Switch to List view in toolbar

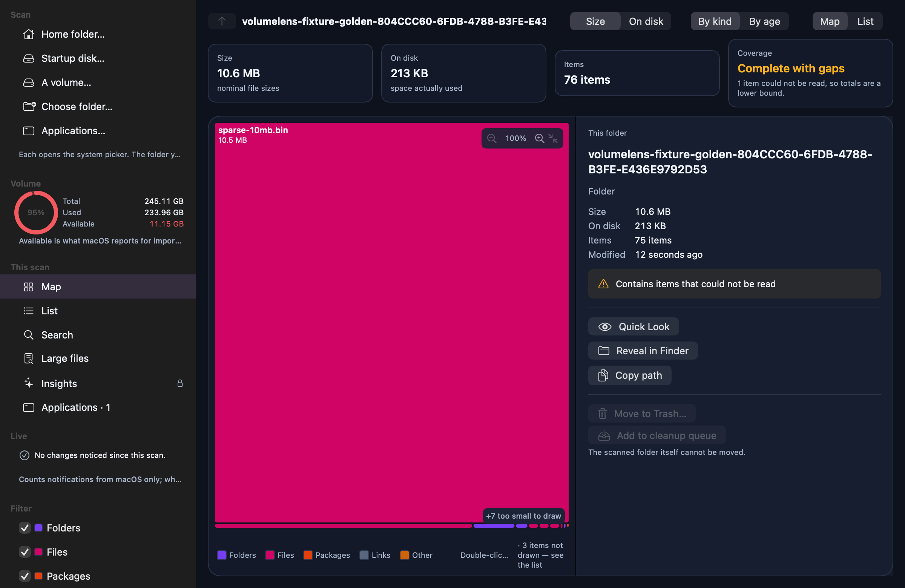tap(865, 21)
